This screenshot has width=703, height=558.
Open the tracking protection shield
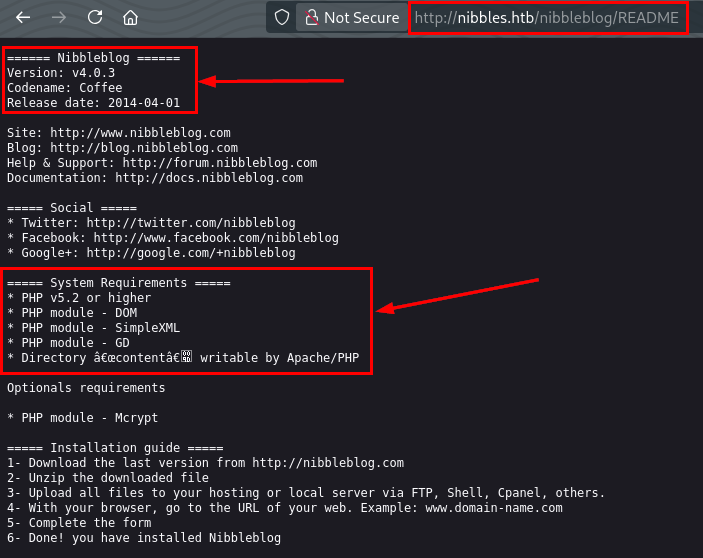tap(282, 17)
